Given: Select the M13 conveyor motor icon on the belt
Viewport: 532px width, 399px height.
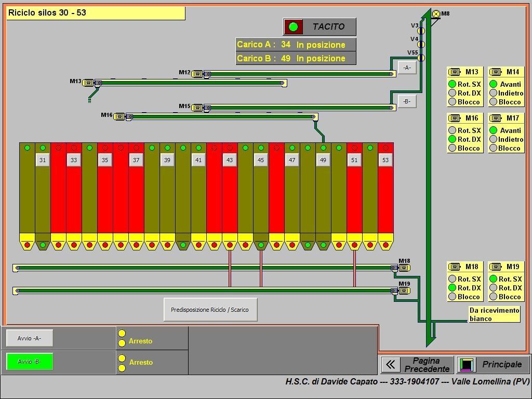Looking at the screenshot, I should (x=88, y=83).
